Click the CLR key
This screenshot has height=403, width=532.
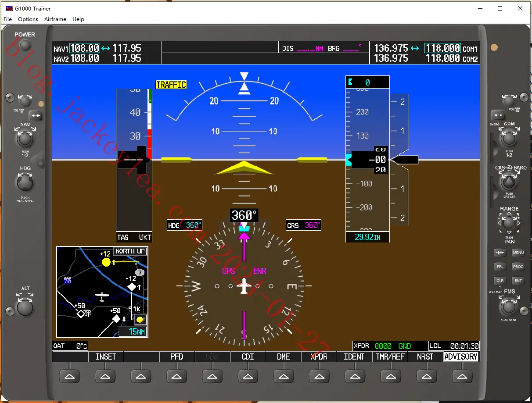tap(500, 281)
